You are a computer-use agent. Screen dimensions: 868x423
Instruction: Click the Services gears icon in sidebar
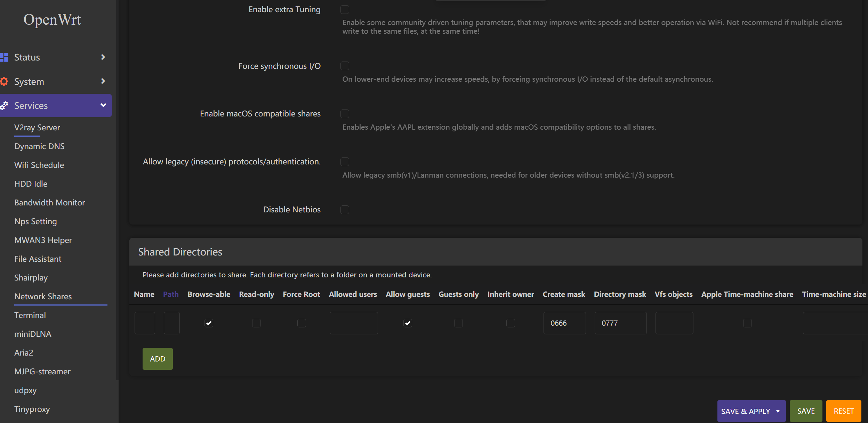coord(4,105)
